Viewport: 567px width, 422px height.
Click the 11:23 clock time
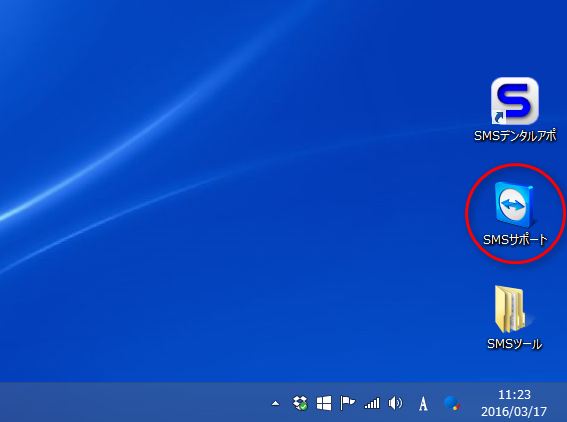pos(514,395)
